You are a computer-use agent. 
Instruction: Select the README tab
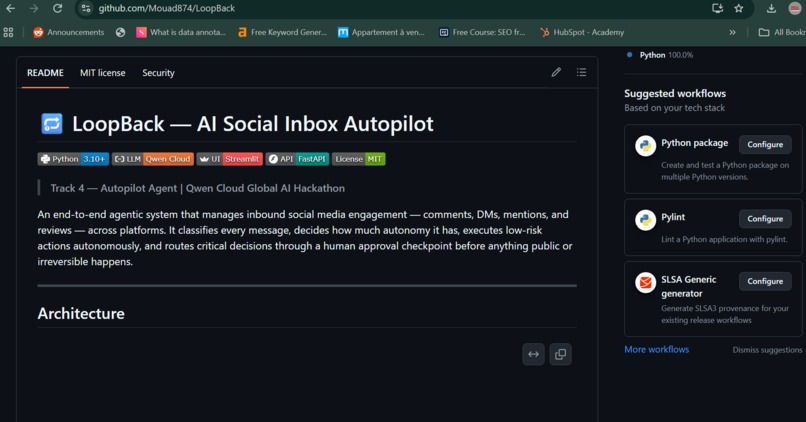click(x=45, y=73)
